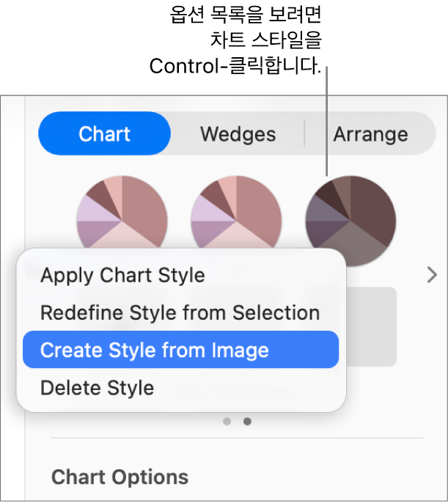Select the second pink pie chart style
Image resolution: width=448 pixels, height=503 pixels.
[236, 213]
